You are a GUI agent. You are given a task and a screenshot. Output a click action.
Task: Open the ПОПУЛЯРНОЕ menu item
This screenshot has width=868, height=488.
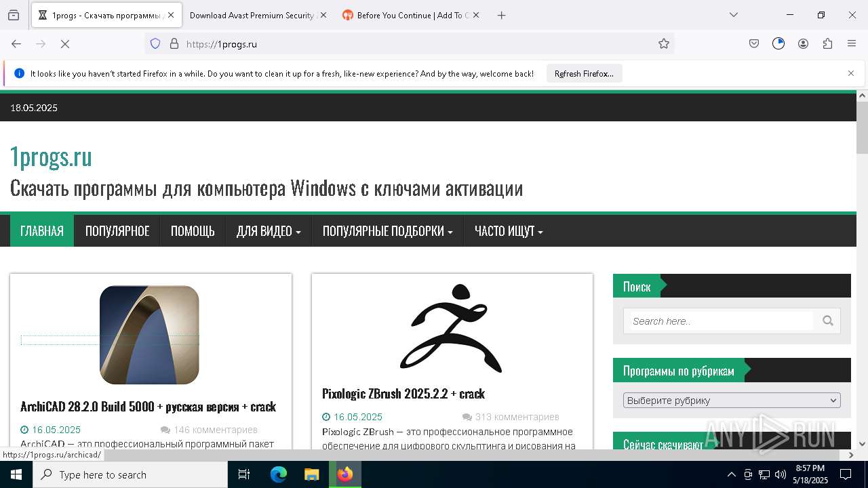coord(117,231)
